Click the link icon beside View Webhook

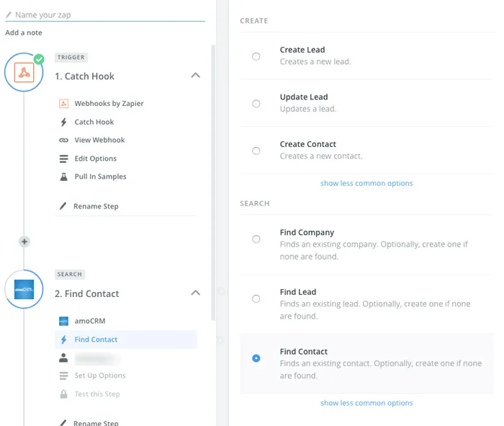coord(63,141)
